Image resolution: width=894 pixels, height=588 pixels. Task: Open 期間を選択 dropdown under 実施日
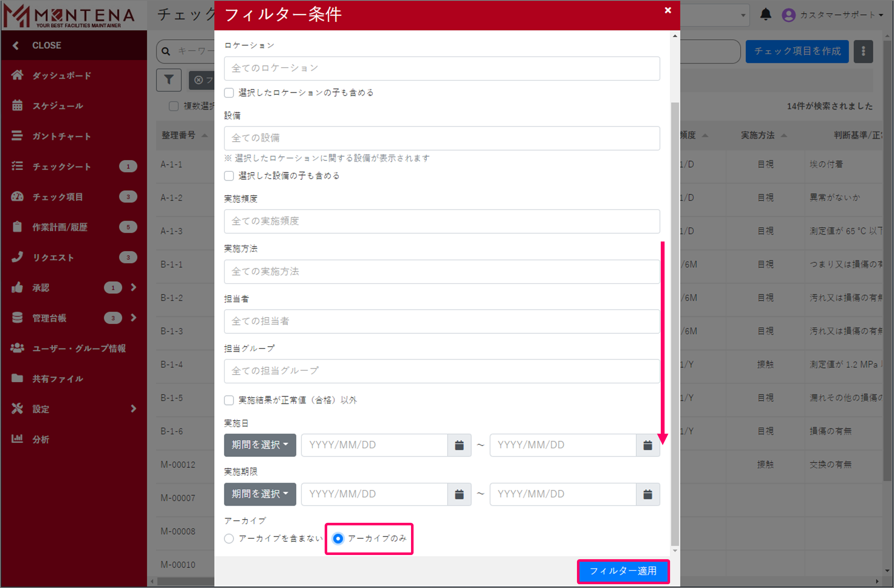coord(259,445)
